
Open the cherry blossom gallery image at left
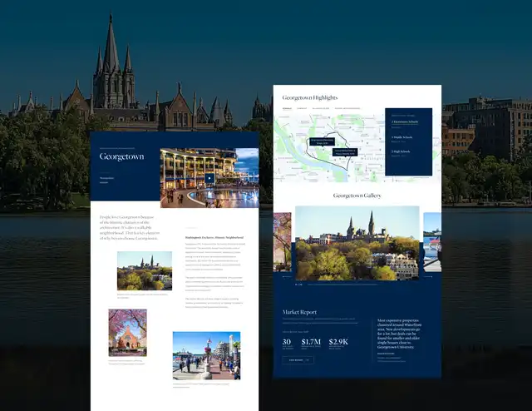283,242
